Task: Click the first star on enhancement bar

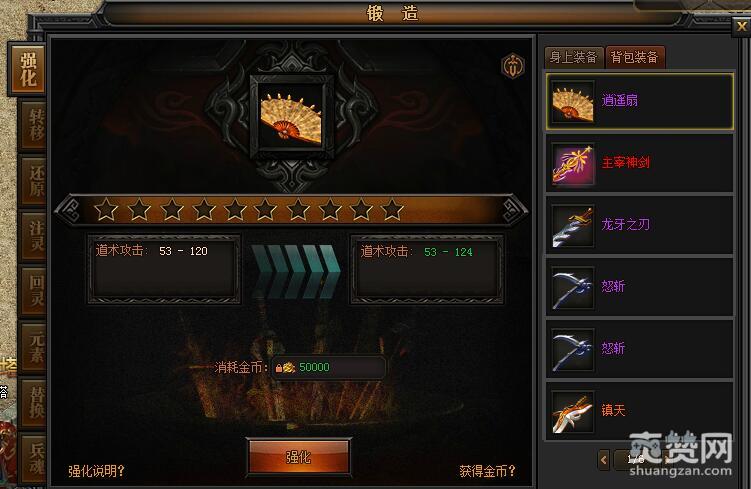Action: click(x=106, y=210)
